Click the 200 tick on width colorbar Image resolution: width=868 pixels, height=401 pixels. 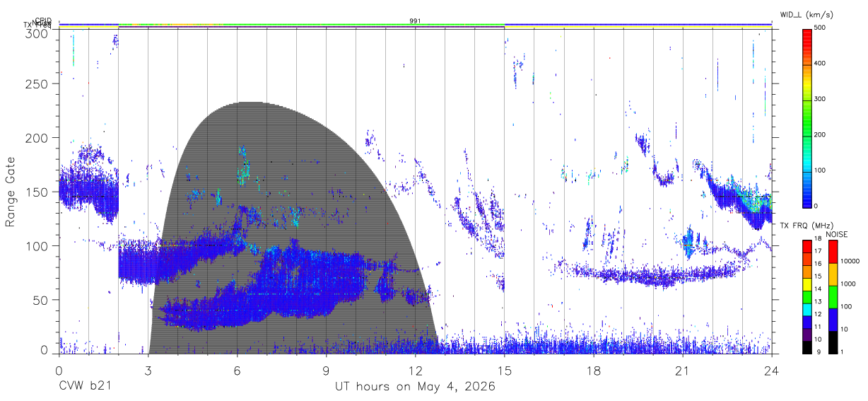point(821,134)
